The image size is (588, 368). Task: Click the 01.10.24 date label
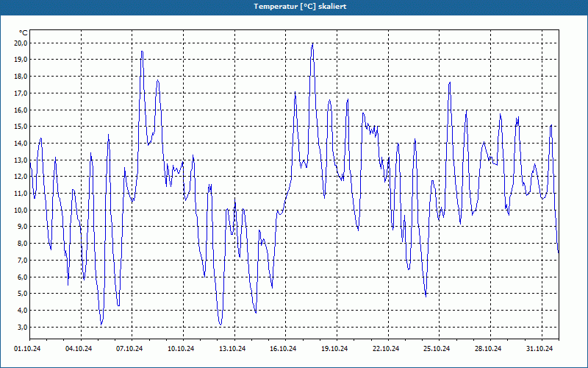click(27, 349)
